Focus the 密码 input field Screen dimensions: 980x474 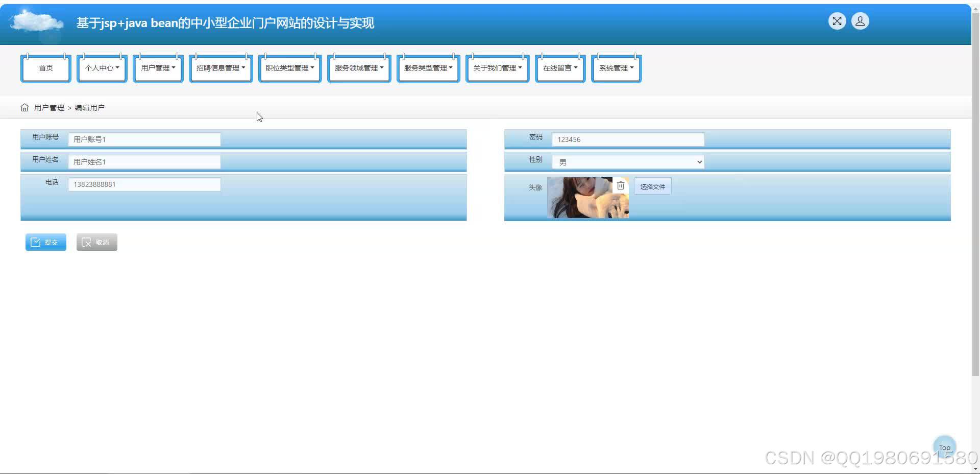coord(628,139)
